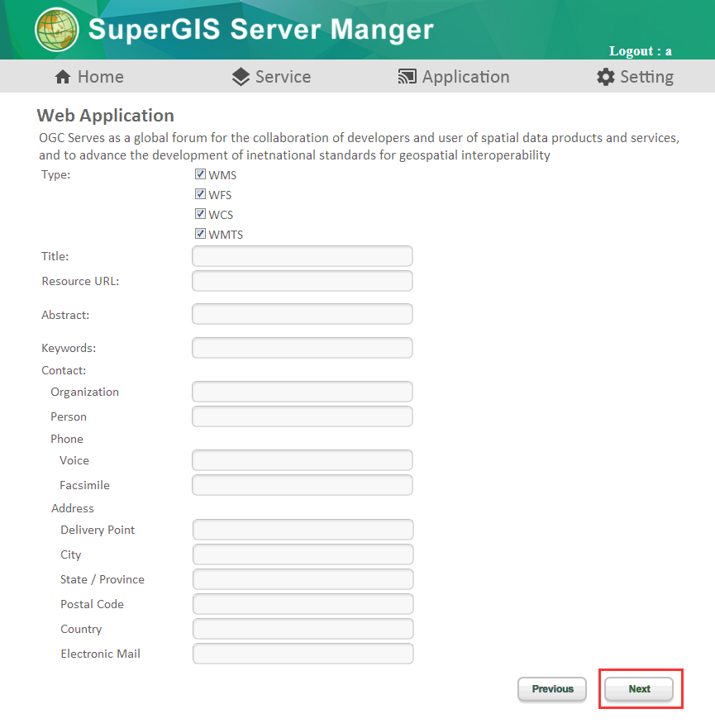Viewport: 715px width, 728px height.
Task: Focus the Keywords input field
Action: pyautogui.click(x=303, y=348)
